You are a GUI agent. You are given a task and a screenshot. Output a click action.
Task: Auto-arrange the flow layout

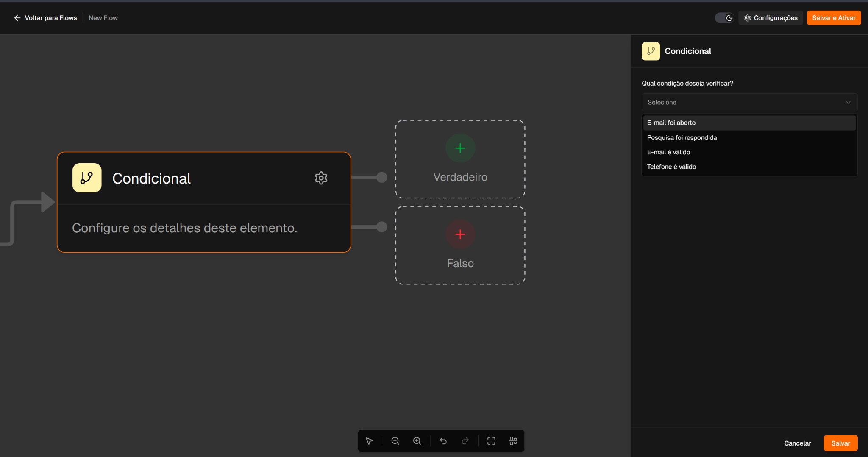coord(513,441)
